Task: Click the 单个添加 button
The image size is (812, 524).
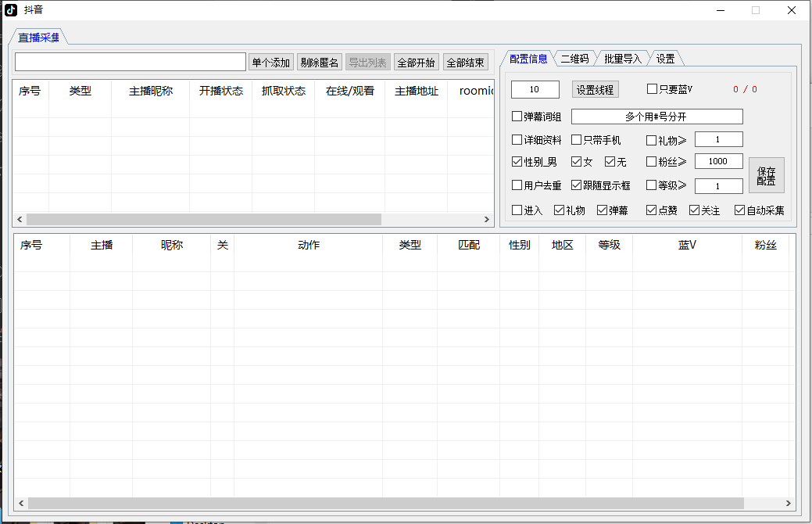Action: 270,62
